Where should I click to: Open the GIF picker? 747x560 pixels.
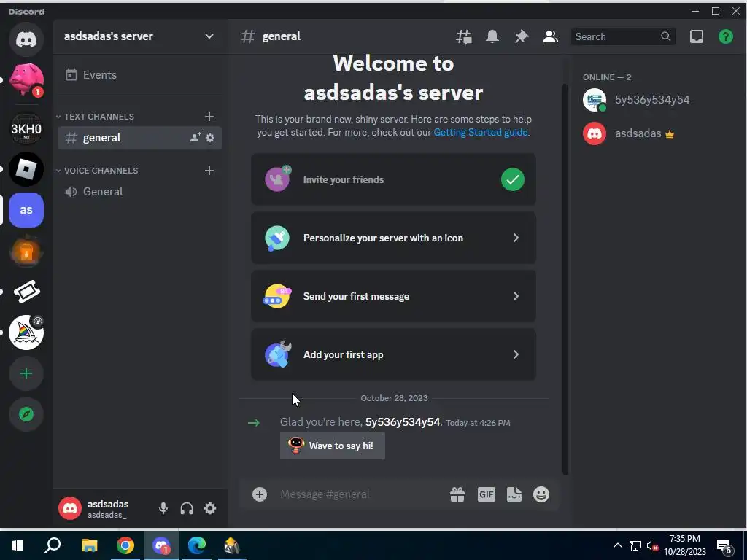[x=487, y=494]
